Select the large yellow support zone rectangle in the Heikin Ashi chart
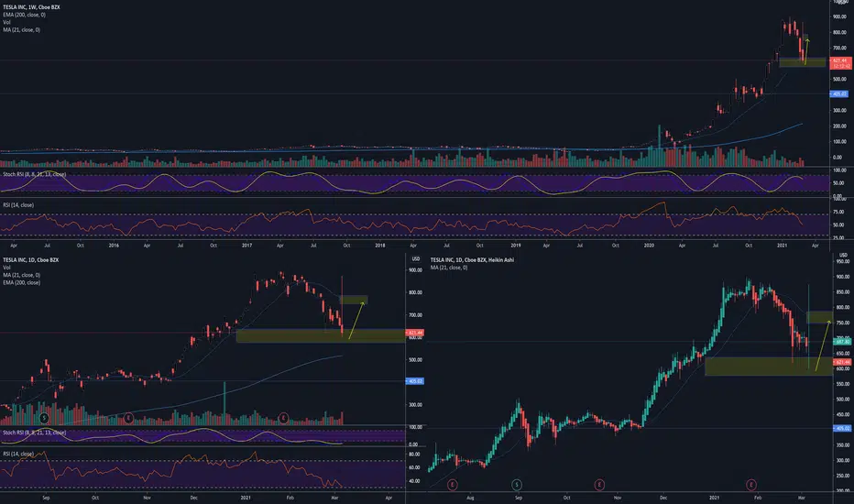854x504 pixels. pyautogui.click(x=769, y=367)
